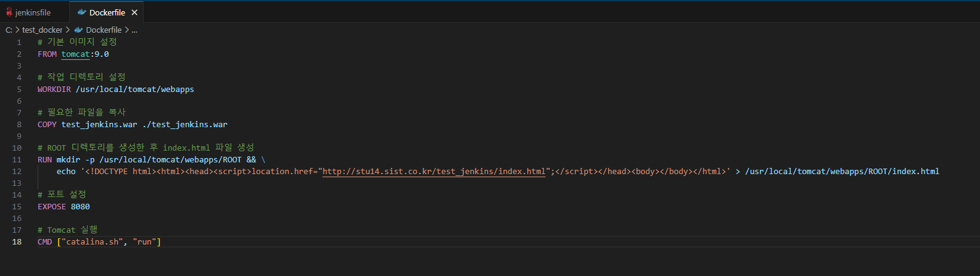Click the WORKDIR keyword on line 5
The image size is (980, 276).
54,90
